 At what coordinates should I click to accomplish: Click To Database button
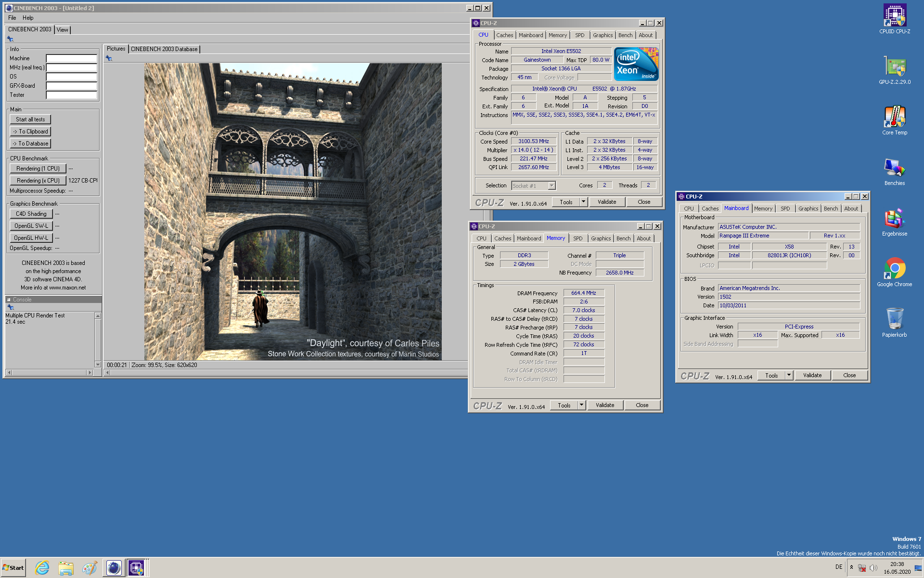[30, 144]
